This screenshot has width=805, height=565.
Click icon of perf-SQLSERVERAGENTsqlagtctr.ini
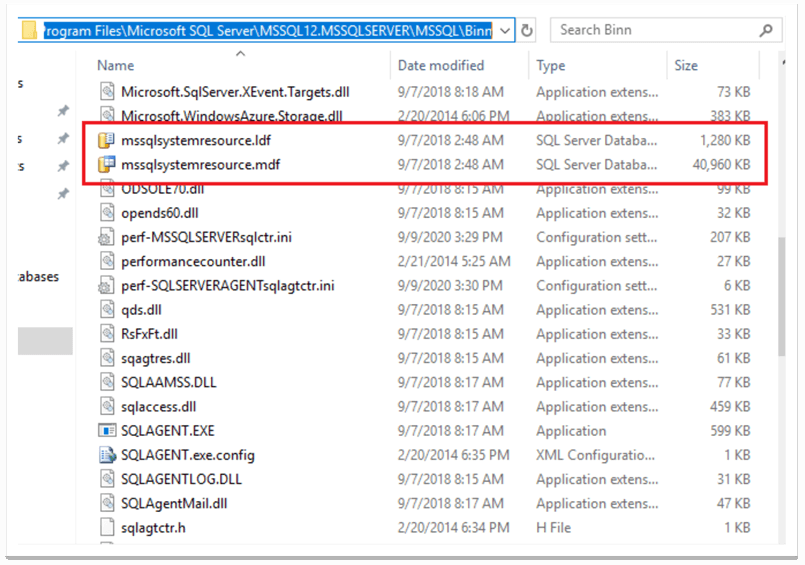[x=106, y=285]
